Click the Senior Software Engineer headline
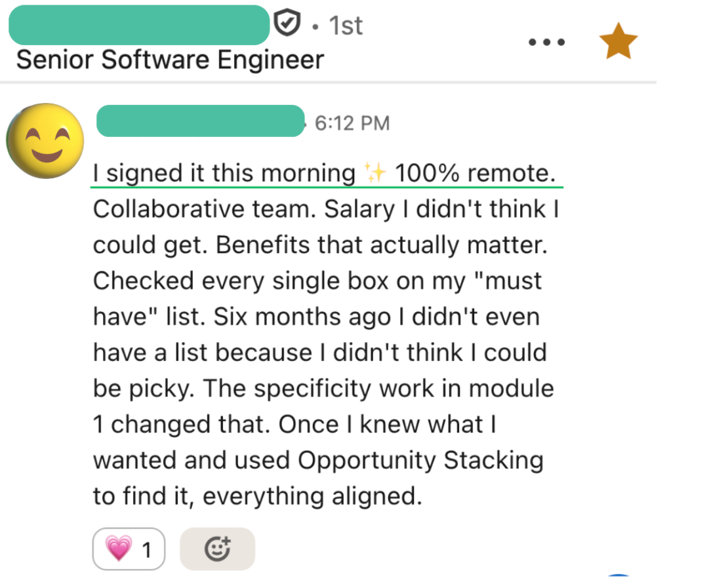 [170, 60]
